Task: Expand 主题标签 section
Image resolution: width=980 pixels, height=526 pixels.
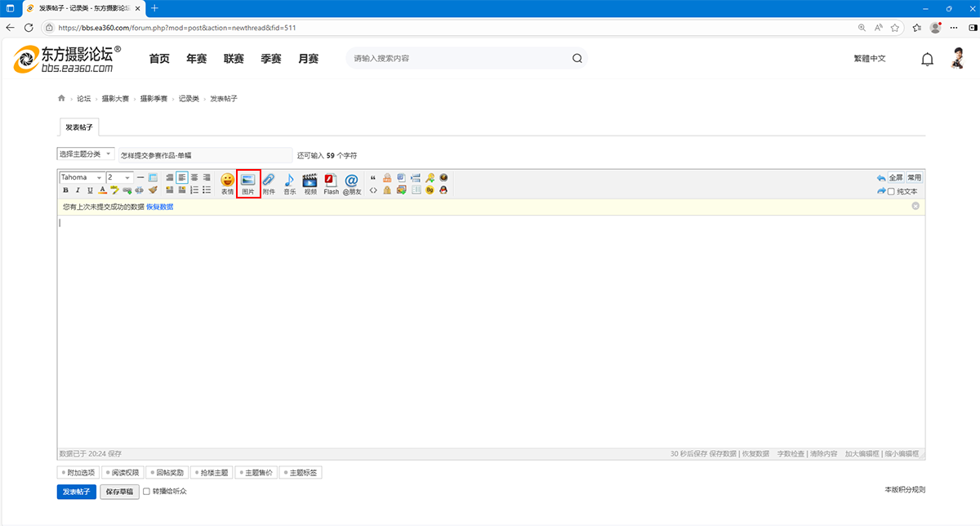Action: pyautogui.click(x=301, y=472)
